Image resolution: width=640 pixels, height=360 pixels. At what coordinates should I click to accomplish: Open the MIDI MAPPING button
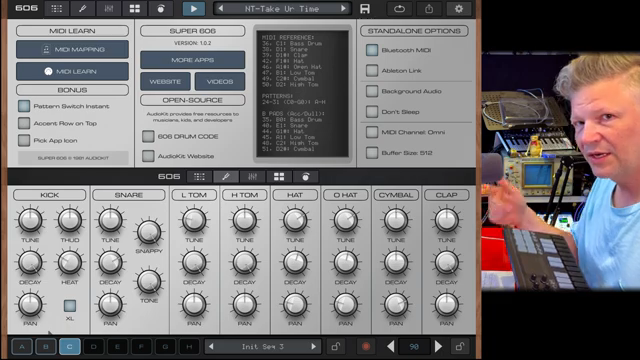coord(72,49)
